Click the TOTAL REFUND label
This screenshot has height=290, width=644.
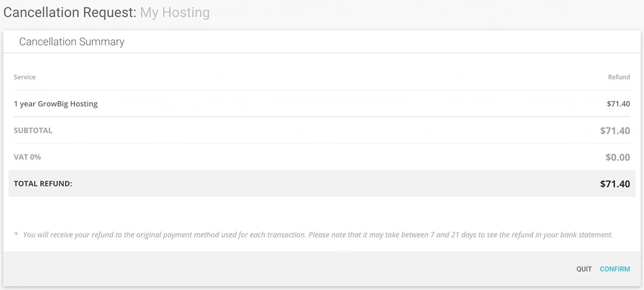click(x=43, y=184)
